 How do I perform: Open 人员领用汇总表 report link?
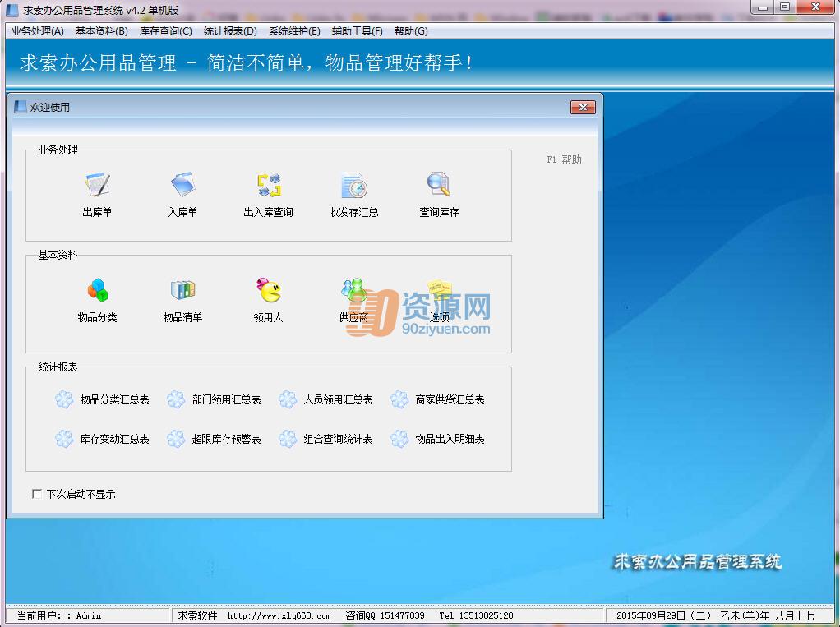[x=338, y=399]
